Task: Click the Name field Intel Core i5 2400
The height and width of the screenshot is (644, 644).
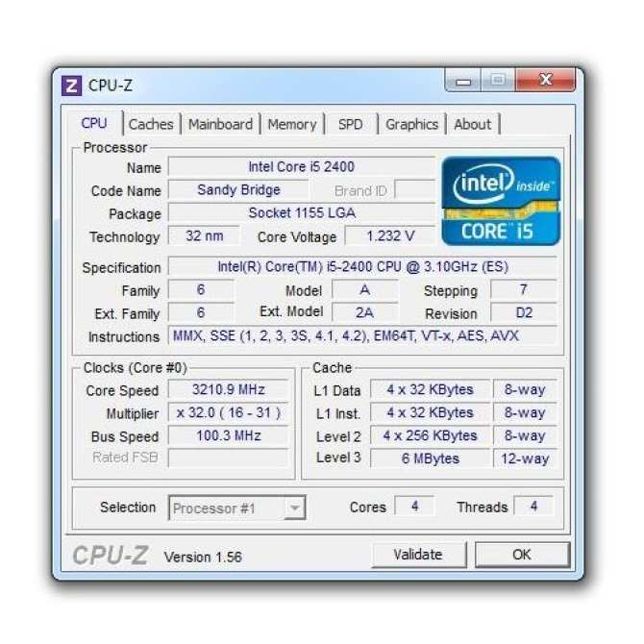Action: [301, 166]
